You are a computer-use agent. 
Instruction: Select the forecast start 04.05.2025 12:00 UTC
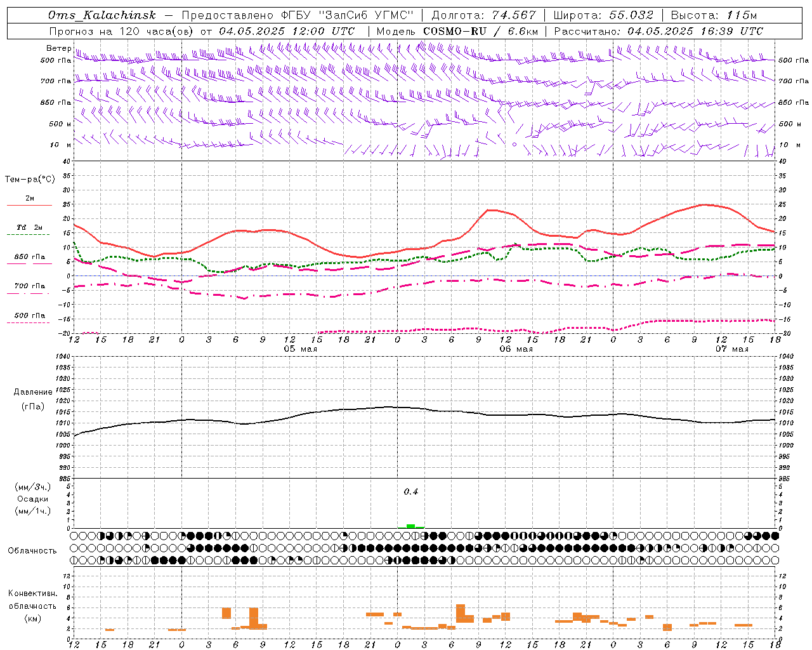[287, 31]
